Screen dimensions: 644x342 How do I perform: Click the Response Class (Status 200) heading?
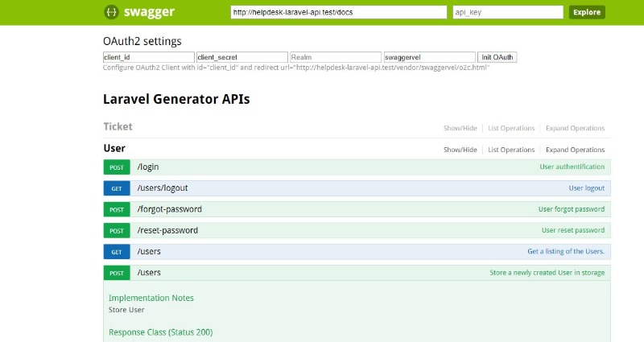point(160,332)
